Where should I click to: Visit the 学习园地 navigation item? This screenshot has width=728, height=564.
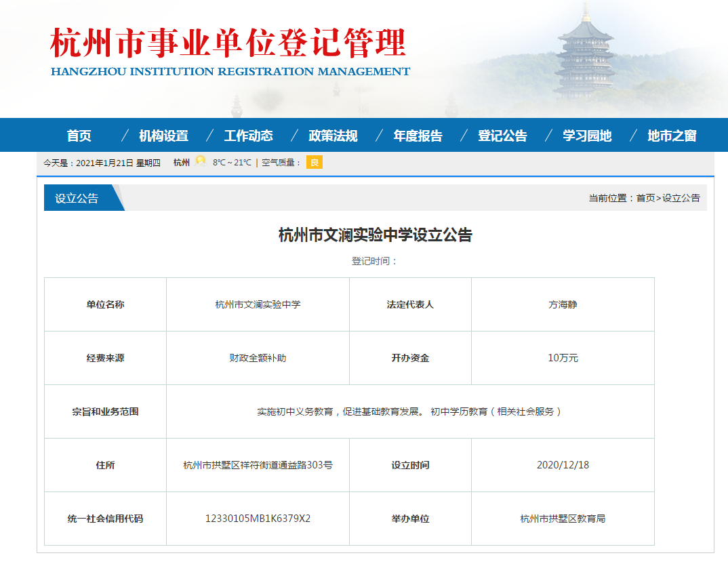coord(587,136)
